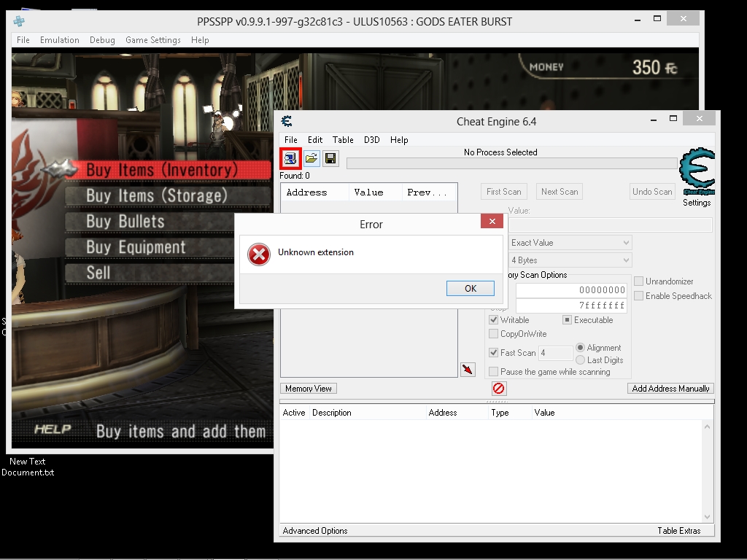Click the red arrow copy-to-address-list icon

[x=468, y=370]
